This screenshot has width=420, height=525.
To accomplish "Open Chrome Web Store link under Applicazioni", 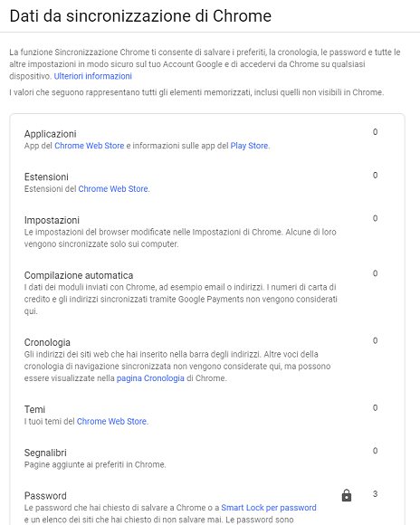I will coord(89,146).
